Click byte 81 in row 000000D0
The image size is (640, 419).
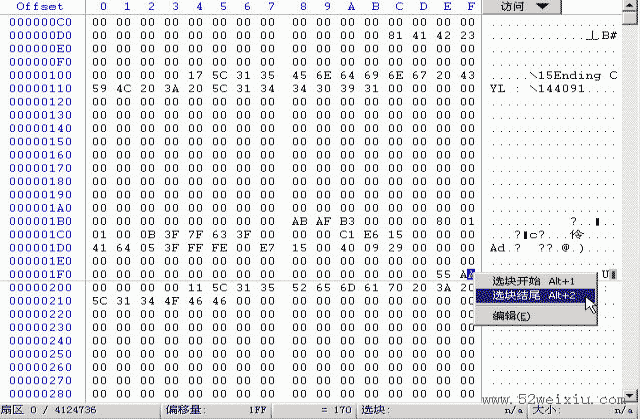[395, 35]
